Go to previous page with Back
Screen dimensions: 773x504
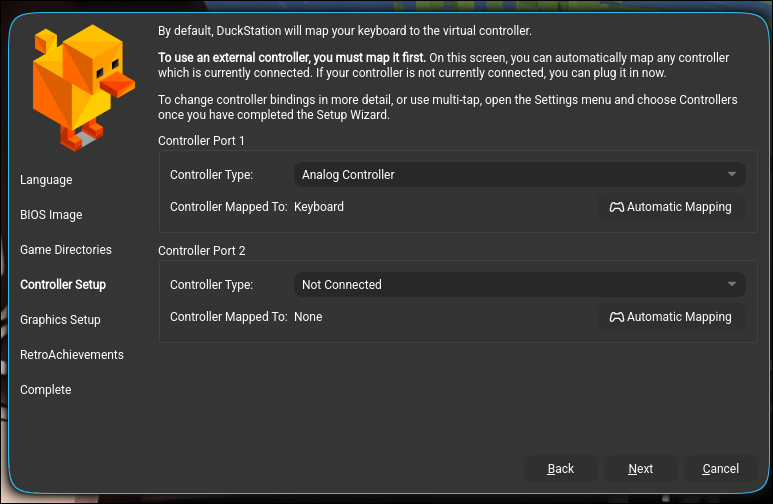[x=561, y=468]
